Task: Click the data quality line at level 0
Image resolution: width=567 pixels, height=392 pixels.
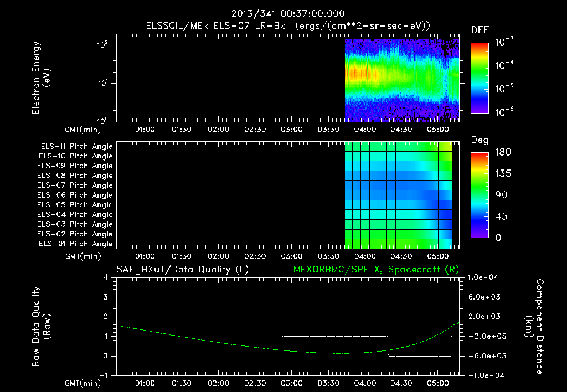Action: click(x=420, y=356)
